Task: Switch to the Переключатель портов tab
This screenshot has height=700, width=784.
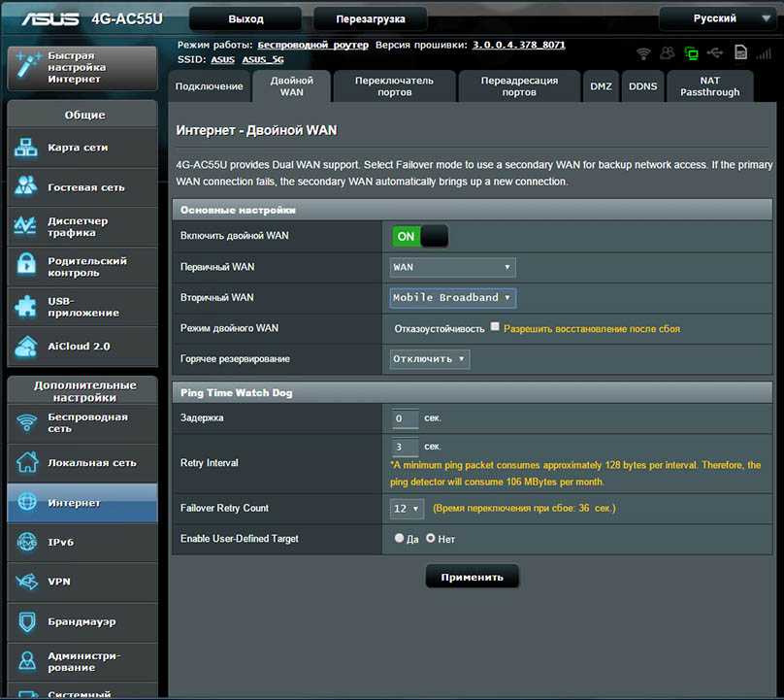Action: pos(395,86)
